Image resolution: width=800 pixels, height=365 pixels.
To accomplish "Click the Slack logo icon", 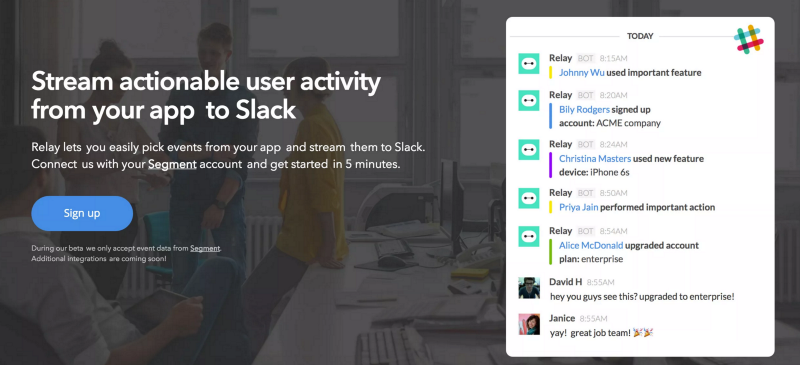I will click(x=748, y=39).
